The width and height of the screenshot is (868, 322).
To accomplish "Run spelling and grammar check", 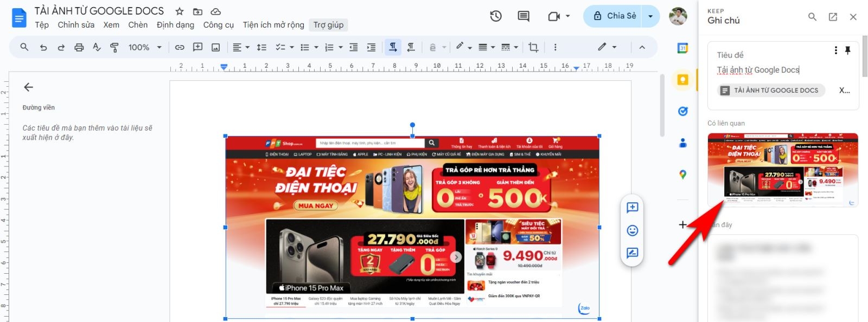I will [x=97, y=48].
